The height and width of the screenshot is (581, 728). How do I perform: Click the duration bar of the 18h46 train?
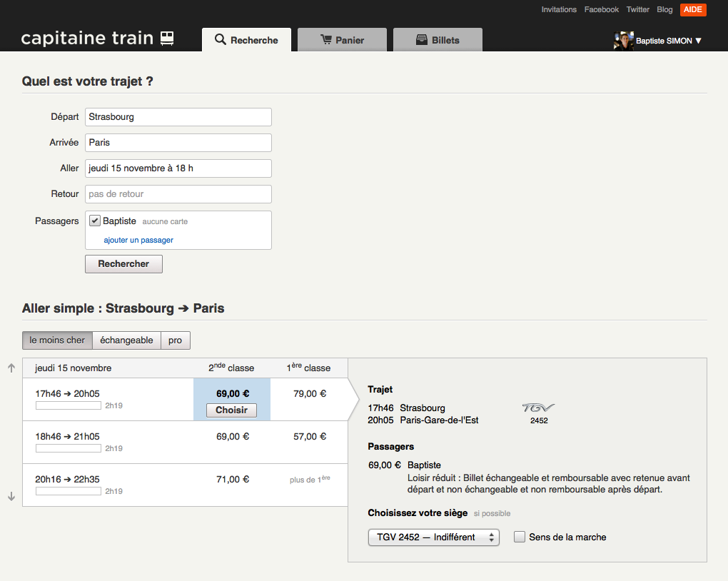click(x=69, y=448)
